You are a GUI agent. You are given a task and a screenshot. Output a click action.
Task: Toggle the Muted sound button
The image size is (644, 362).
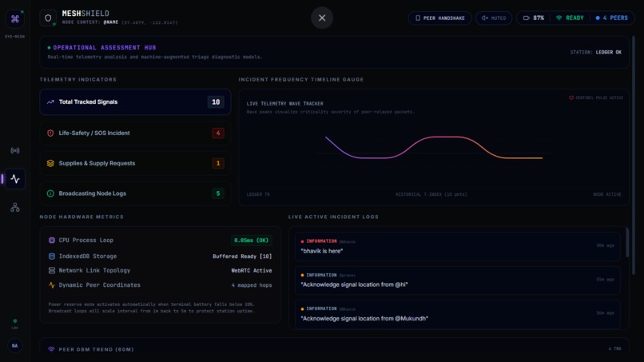[x=494, y=18]
